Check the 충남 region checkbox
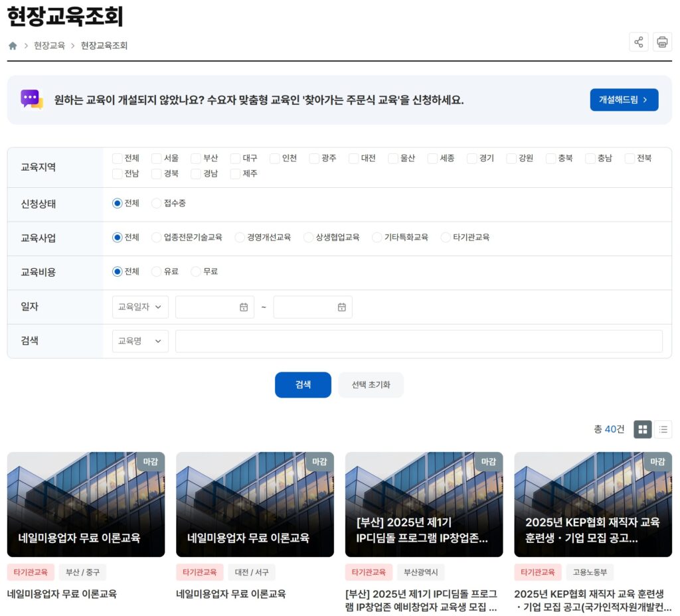The image size is (680, 616). (590, 158)
